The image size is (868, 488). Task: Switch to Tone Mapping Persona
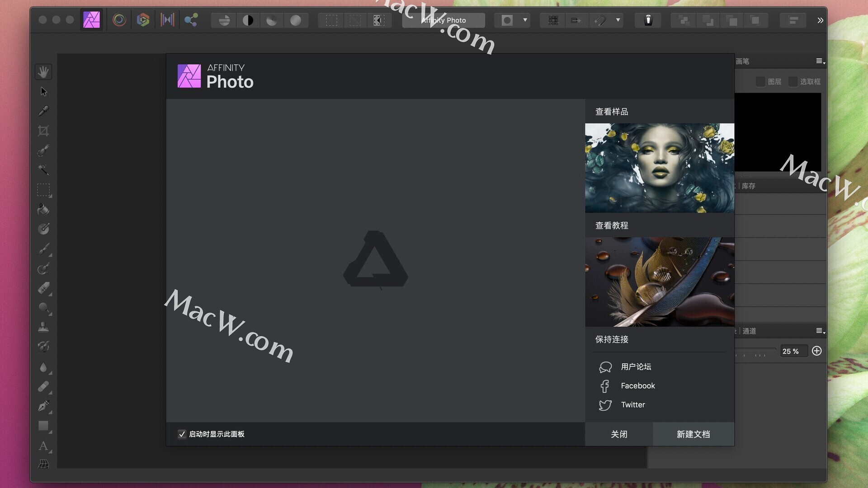click(x=167, y=20)
